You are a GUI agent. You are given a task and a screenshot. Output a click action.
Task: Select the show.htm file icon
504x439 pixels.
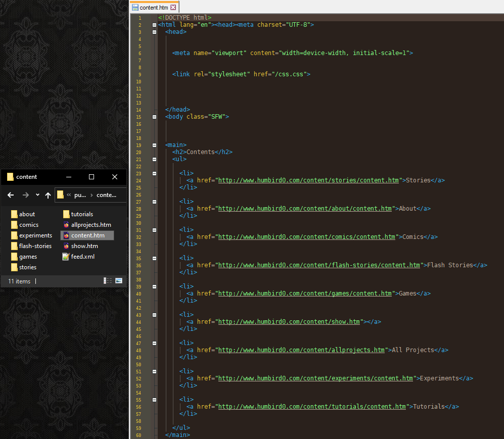pos(66,246)
